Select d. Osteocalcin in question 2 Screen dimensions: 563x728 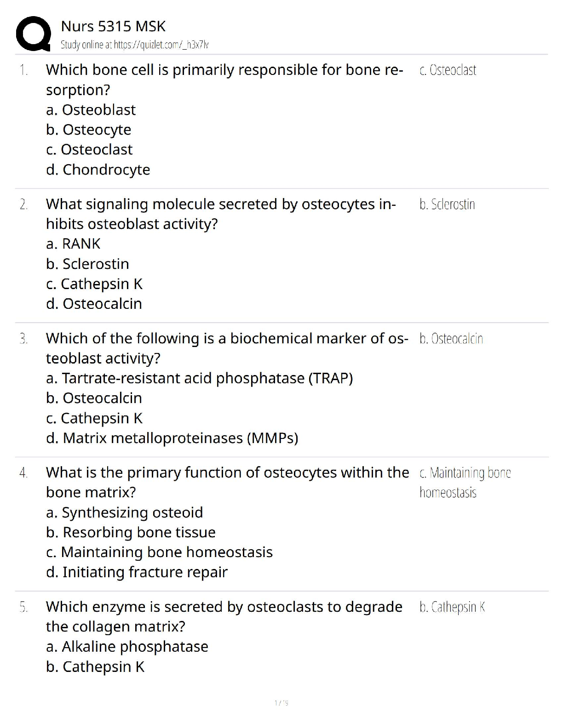(x=94, y=304)
